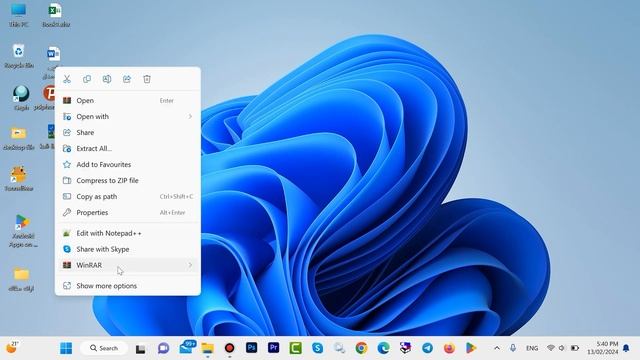
Task: Click the Rename icon in context menu
Action: pyautogui.click(x=107, y=79)
